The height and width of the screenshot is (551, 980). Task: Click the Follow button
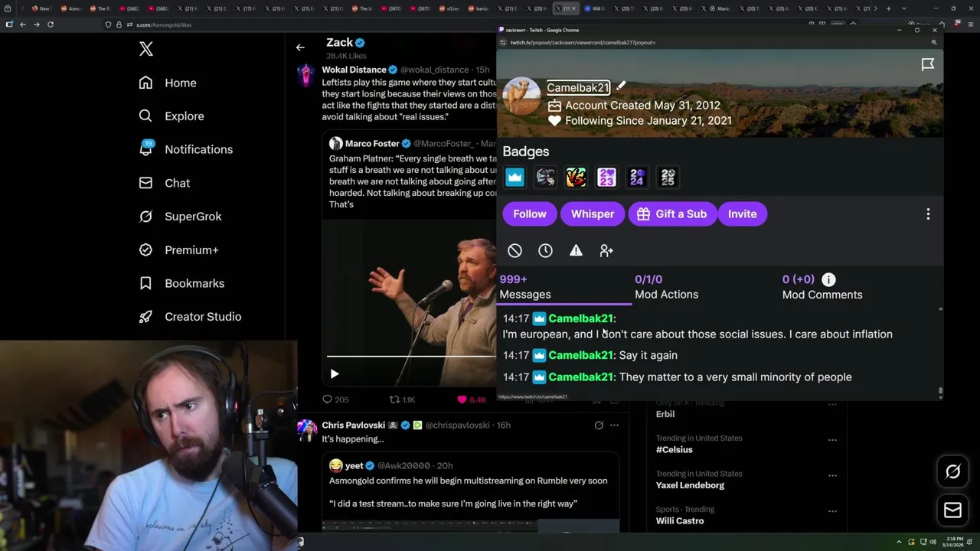[x=530, y=214]
